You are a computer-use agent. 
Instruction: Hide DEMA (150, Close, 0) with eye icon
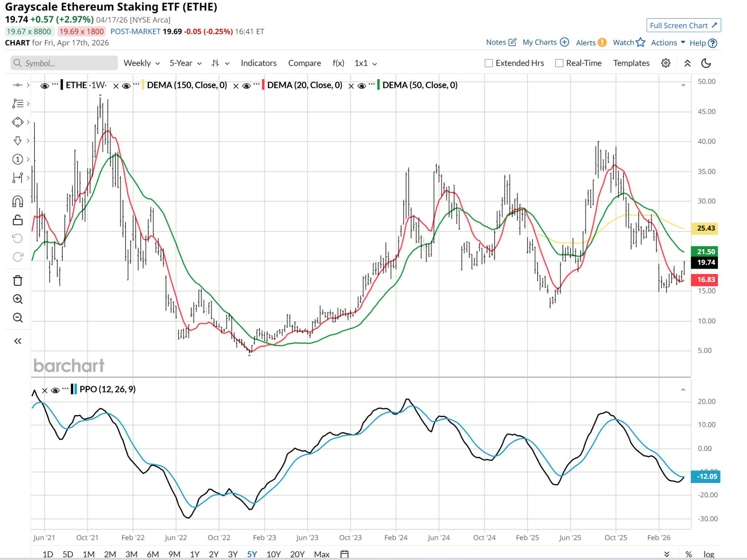point(126,86)
